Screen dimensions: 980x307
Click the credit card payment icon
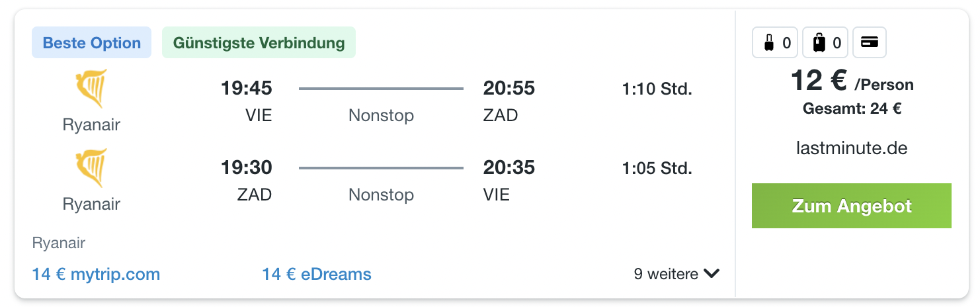click(x=870, y=43)
